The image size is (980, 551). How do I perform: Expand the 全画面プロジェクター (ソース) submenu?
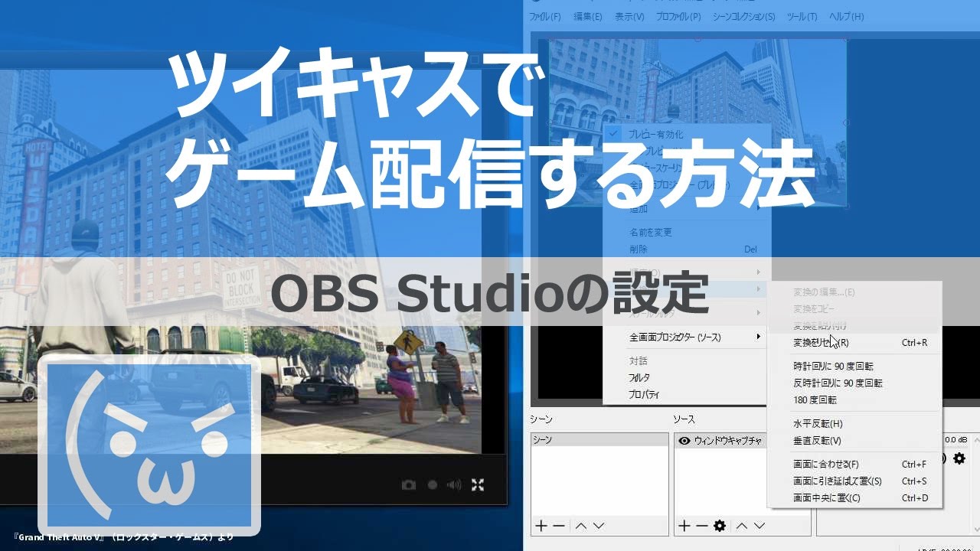tap(686, 337)
